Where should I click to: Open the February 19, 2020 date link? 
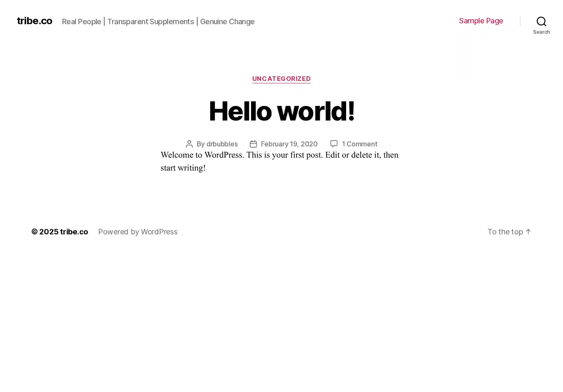pyautogui.click(x=289, y=144)
